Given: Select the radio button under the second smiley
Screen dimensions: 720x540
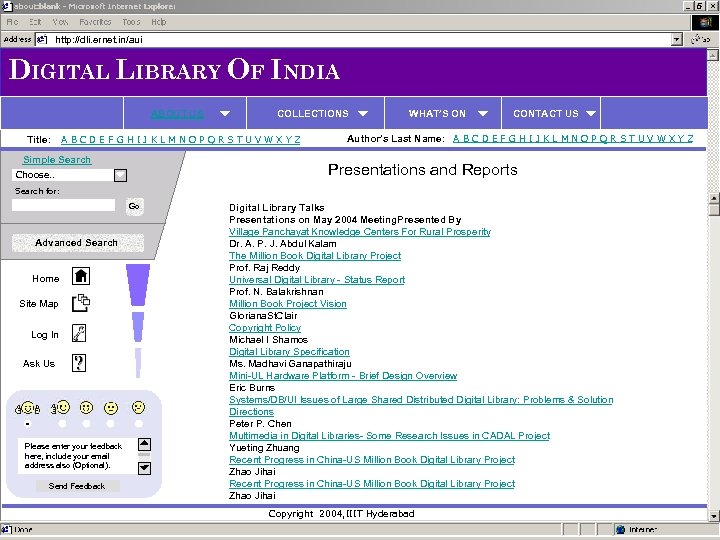Looking at the screenshot, I should [x=62, y=424].
